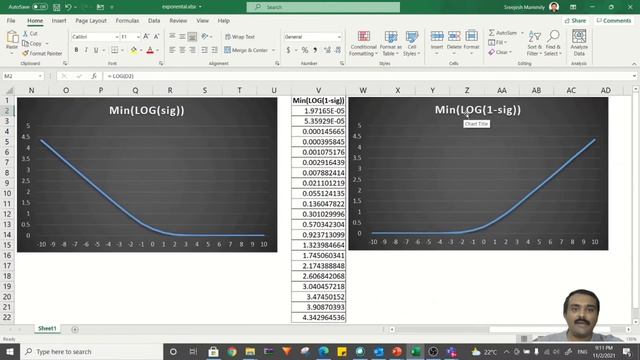Screen dimensions: 640x360
Task: Click the Percent Style icon
Action: pyautogui.click(x=304, y=50)
